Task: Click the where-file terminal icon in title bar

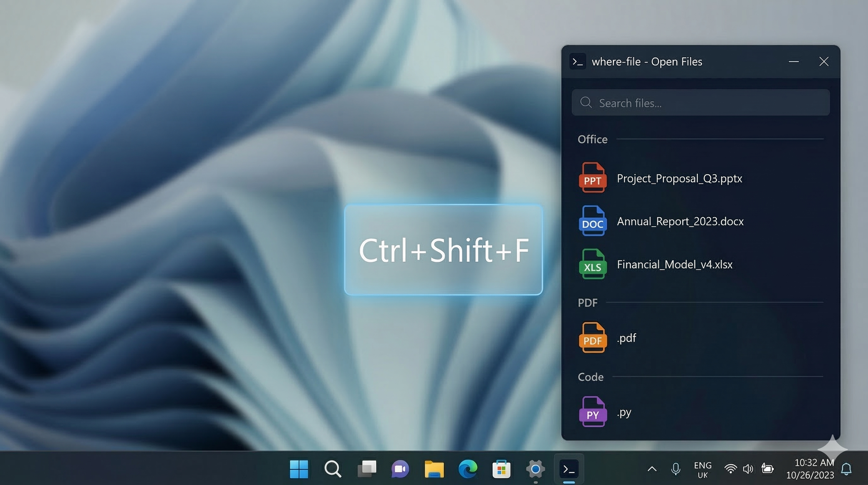Action: [578, 62]
